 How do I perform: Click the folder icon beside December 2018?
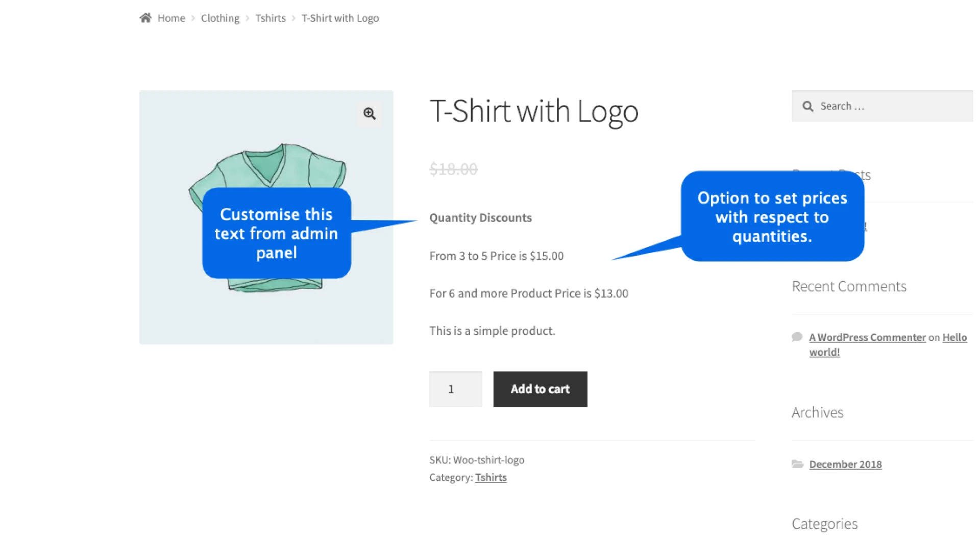click(798, 464)
